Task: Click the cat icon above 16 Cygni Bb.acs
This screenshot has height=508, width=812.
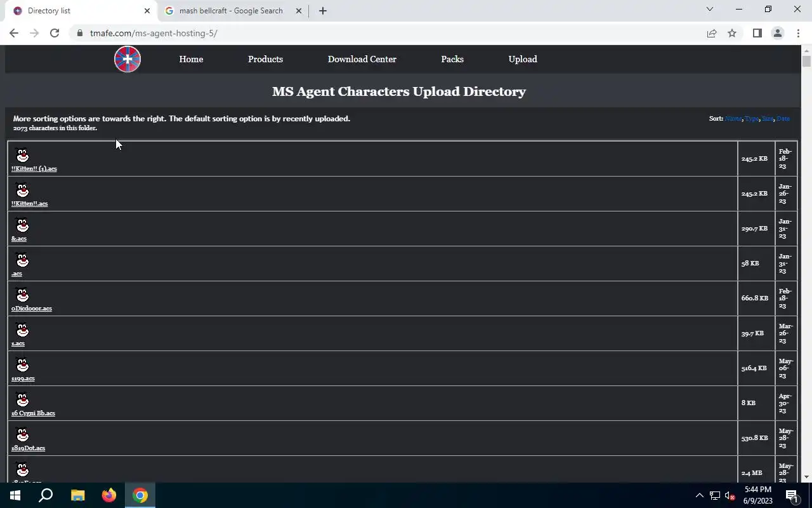Action: [x=22, y=400]
